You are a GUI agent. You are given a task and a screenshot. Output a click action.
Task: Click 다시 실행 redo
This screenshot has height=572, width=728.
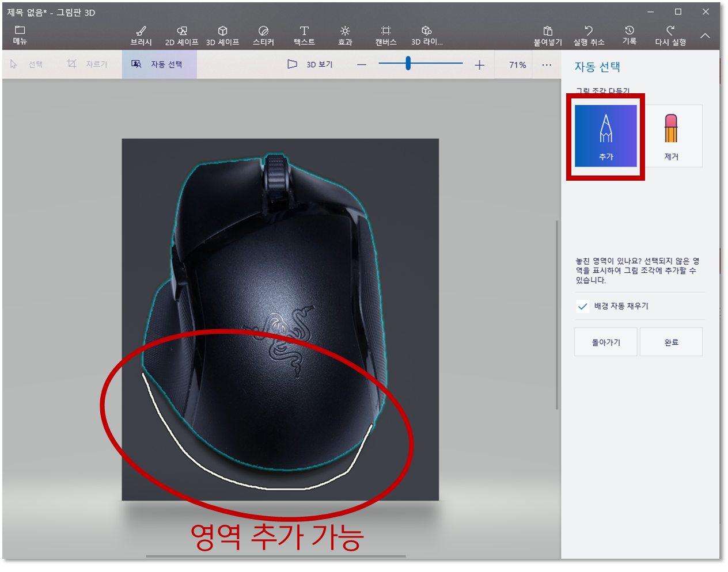(x=670, y=36)
